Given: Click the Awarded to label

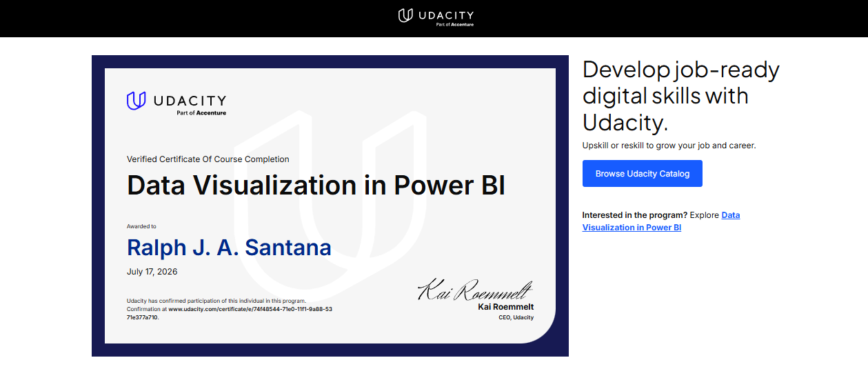Looking at the screenshot, I should coord(141,226).
